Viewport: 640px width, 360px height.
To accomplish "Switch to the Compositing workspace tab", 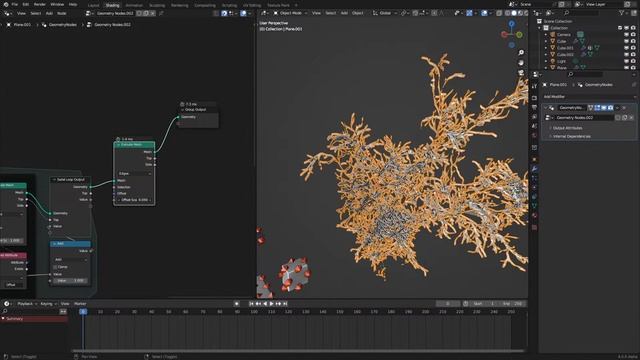I will (x=205, y=5).
